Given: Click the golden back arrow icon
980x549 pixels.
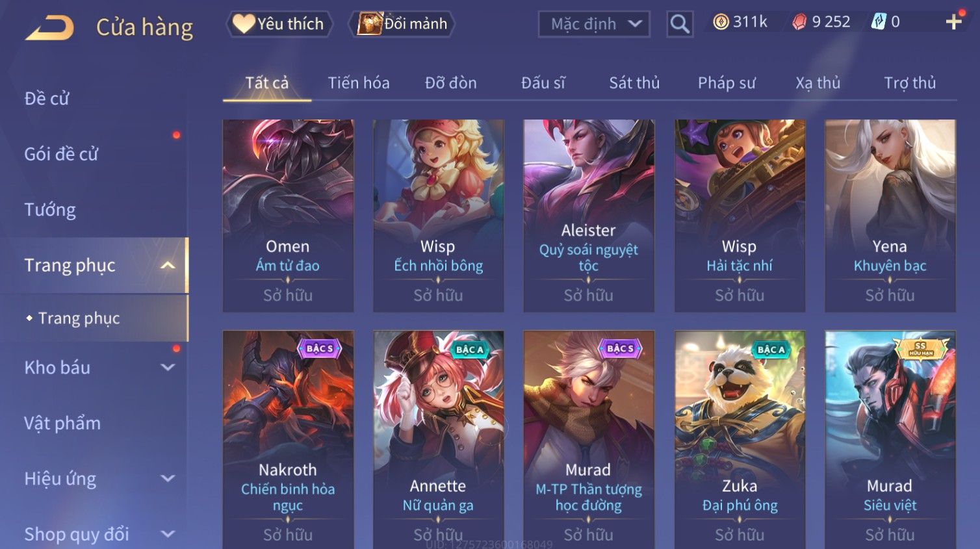Looking at the screenshot, I should tap(49, 28).
